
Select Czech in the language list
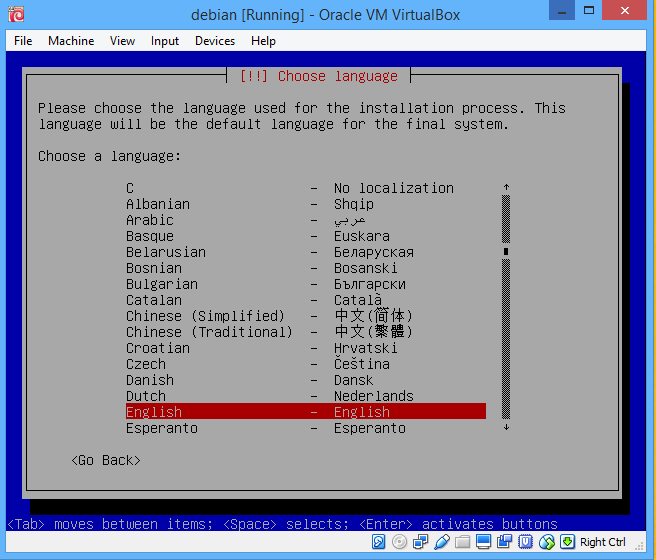click(x=306, y=364)
